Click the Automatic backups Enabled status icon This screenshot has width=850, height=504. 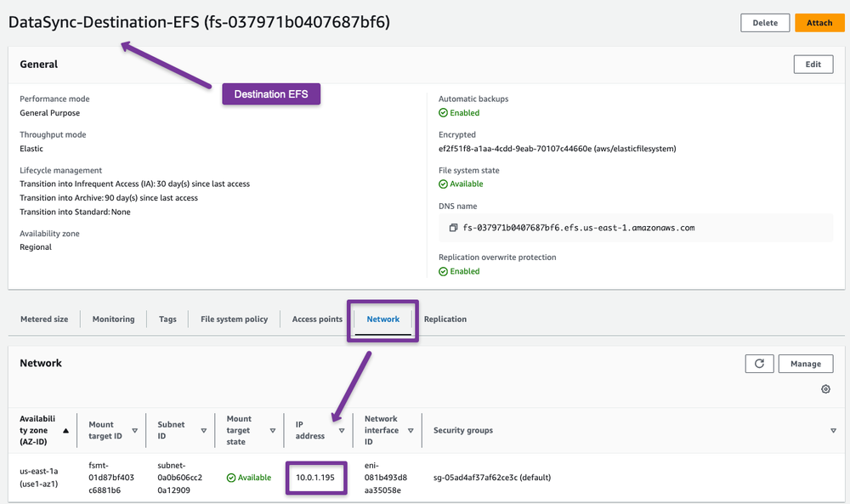(444, 113)
